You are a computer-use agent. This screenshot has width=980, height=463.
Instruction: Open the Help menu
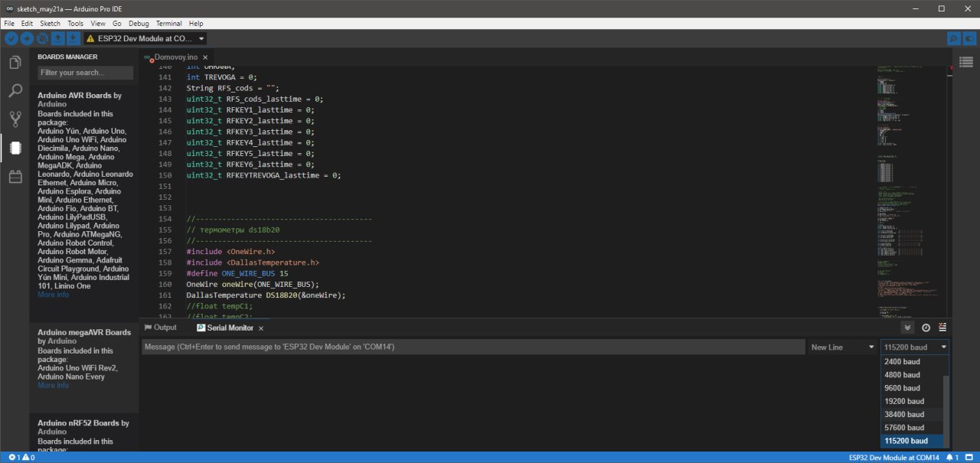tap(196, 24)
